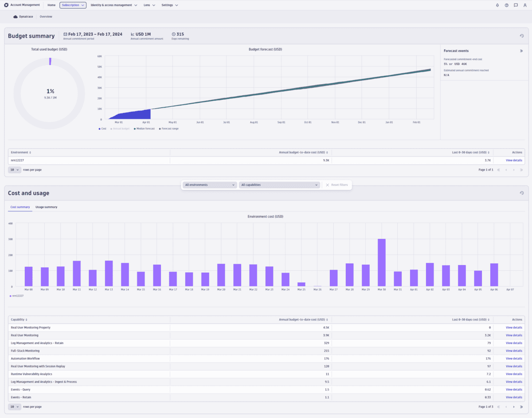The width and height of the screenshot is (532, 418).
Task: Toggle the Cost series in the forecast legend
Action: pos(103,129)
